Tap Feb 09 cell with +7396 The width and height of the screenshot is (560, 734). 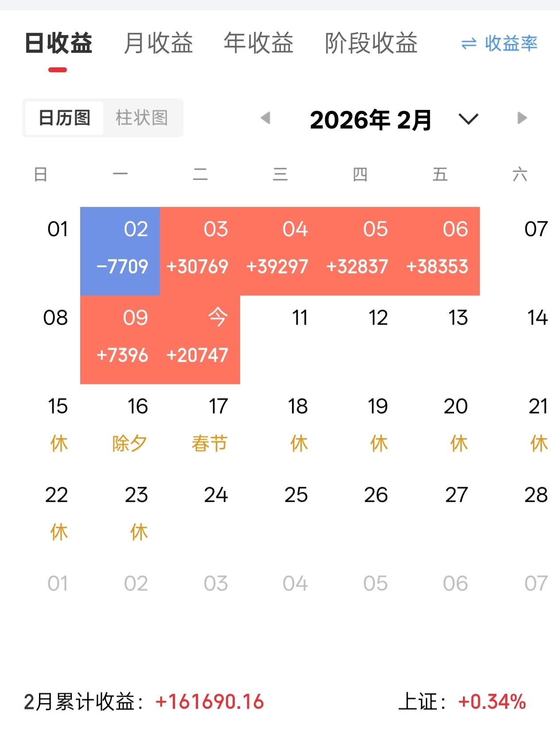point(120,340)
